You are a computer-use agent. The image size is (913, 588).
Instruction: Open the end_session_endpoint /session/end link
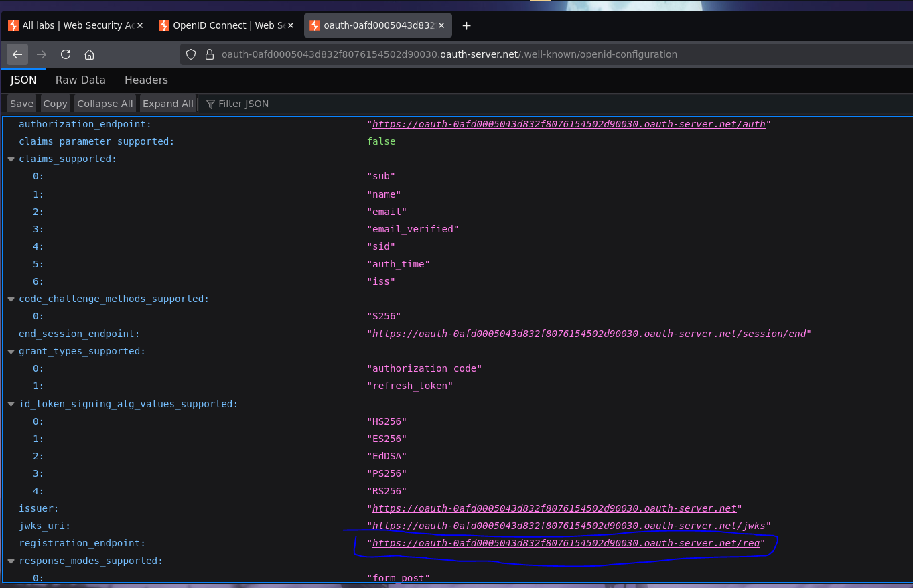pos(589,334)
